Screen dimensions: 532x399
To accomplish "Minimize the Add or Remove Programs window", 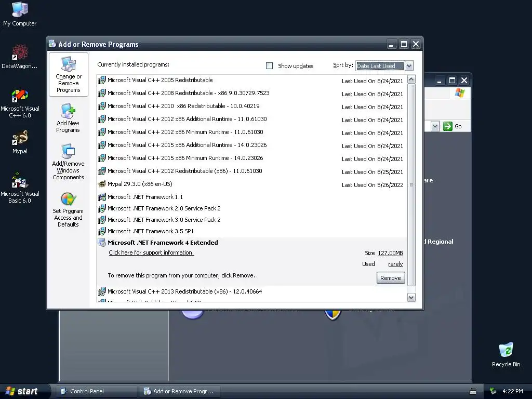I will point(391,44).
